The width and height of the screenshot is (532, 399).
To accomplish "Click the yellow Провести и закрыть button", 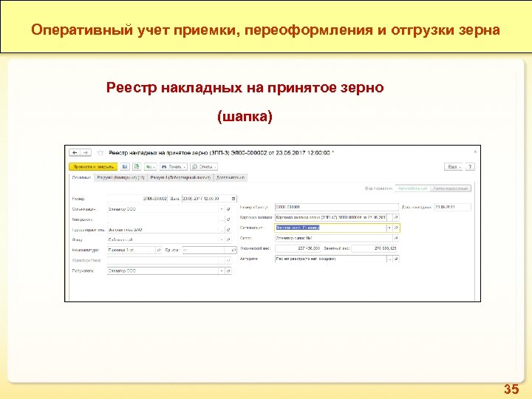I will coord(93,166).
